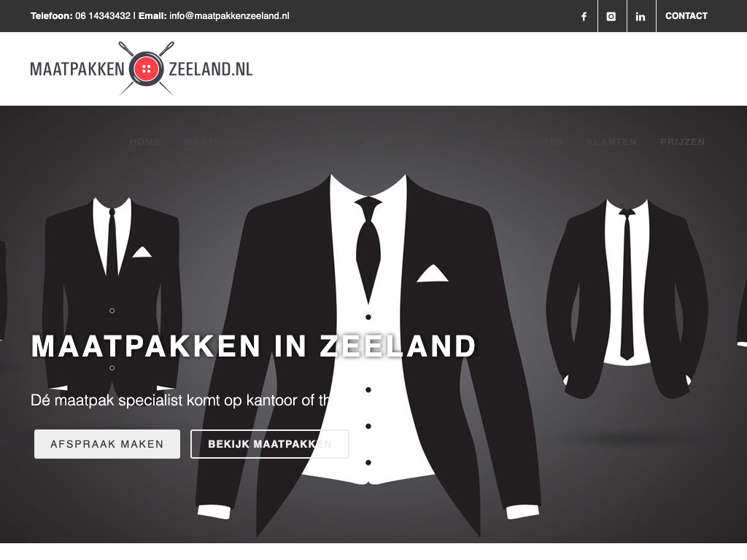Open the LinkedIn profile icon
The width and height of the screenshot is (747, 560).
tap(640, 16)
